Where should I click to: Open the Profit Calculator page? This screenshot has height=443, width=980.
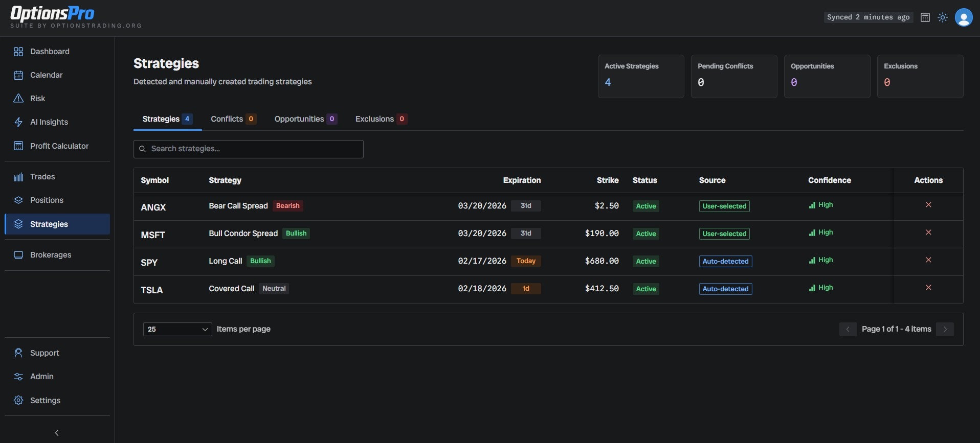[57, 146]
